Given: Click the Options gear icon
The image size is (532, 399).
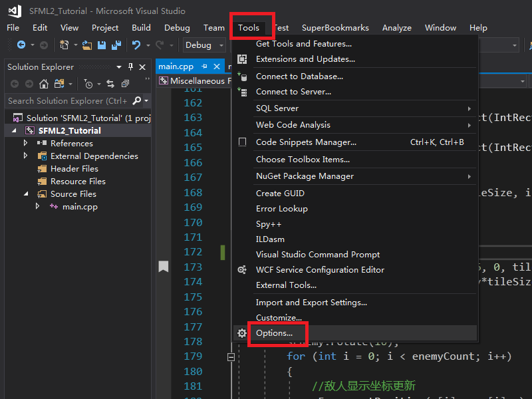Looking at the screenshot, I should 242,333.
